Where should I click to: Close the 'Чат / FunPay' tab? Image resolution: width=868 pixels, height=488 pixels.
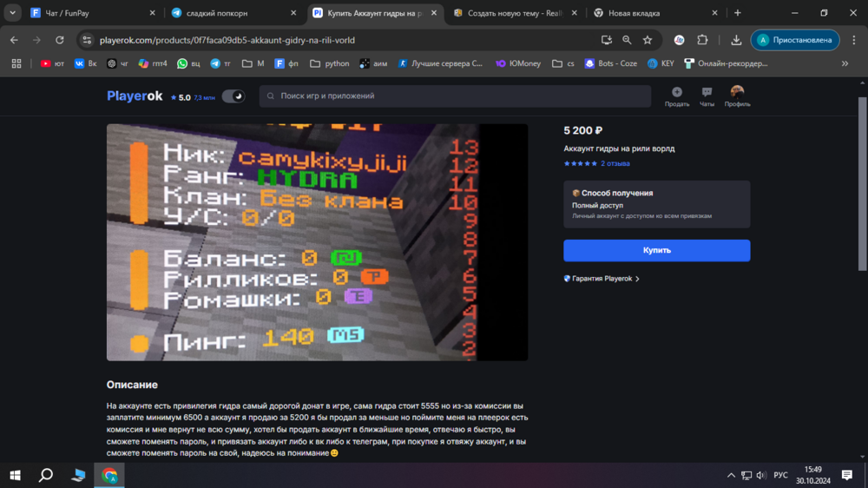tap(152, 13)
